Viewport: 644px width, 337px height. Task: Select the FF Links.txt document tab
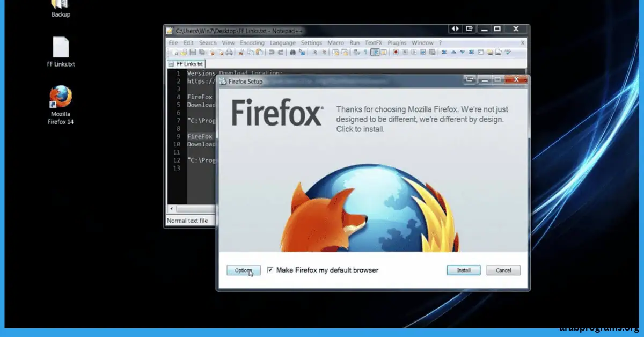tap(186, 64)
